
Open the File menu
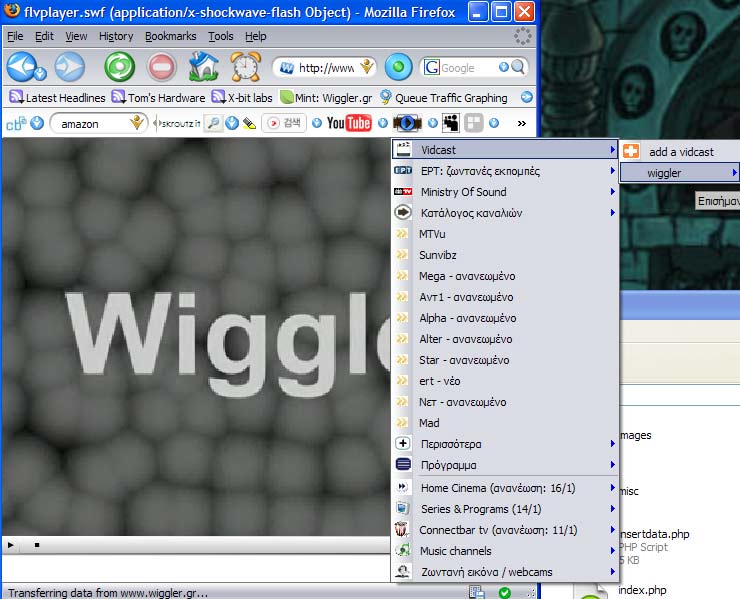tap(15, 36)
